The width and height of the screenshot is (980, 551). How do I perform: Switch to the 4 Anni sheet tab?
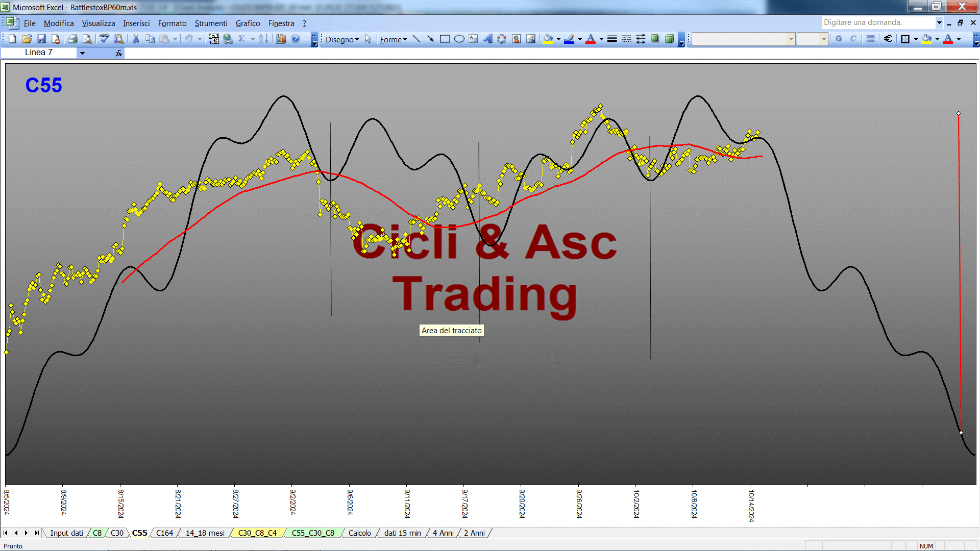[443, 533]
